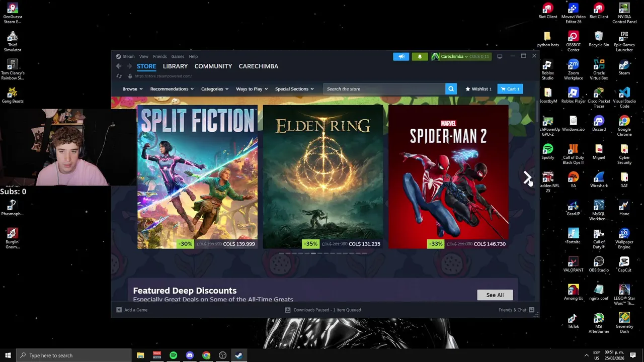Open Gang Beasts desktop icon
The image size is (644, 362).
[x=13, y=96]
